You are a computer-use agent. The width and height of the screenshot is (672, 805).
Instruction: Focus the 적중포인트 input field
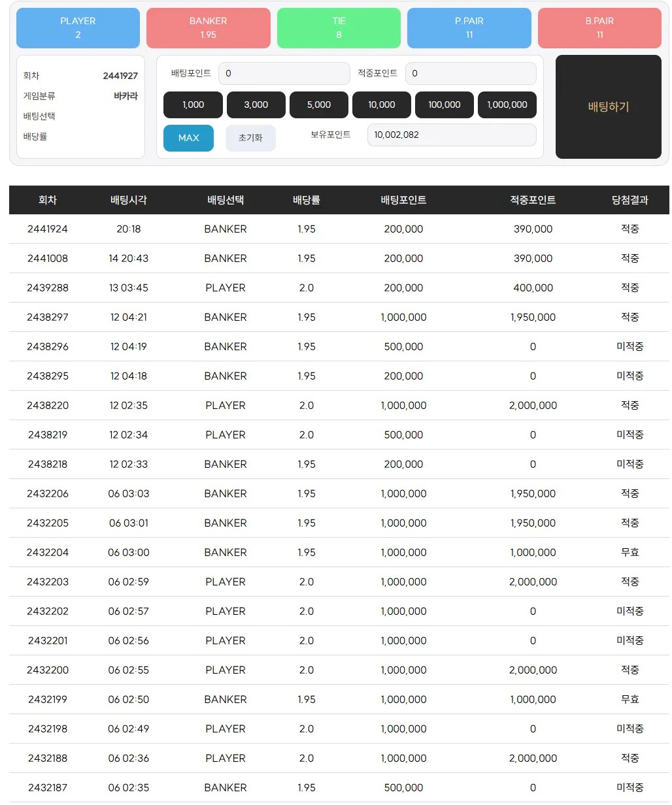coord(471,73)
